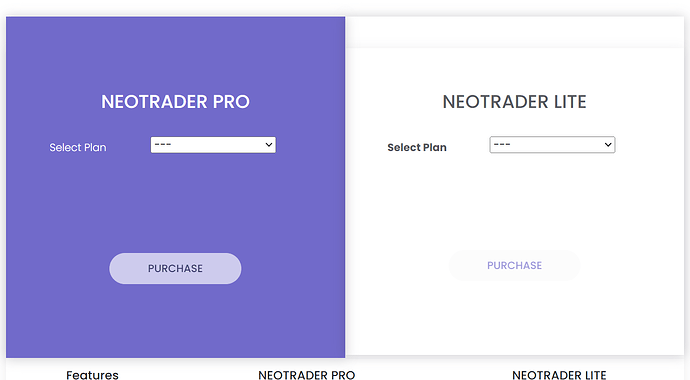Click the light gray strip above the LITE card
Viewport: 690px width, 380px height.
[514, 32]
